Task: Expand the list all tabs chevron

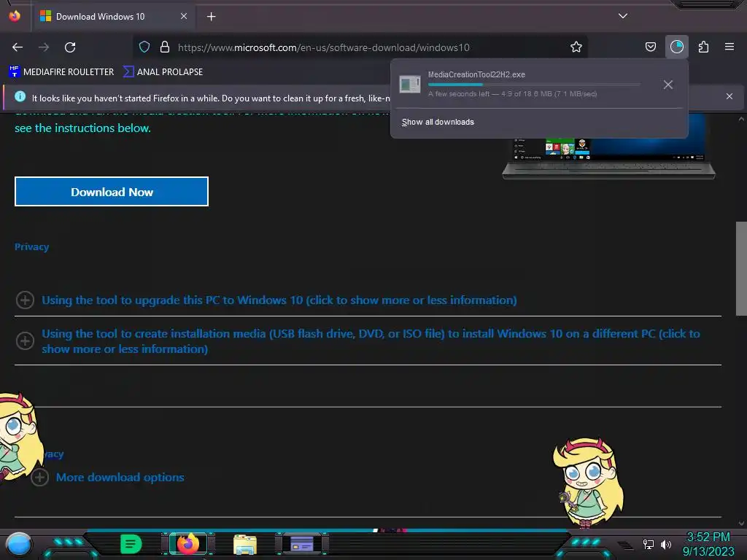Action: point(623,16)
